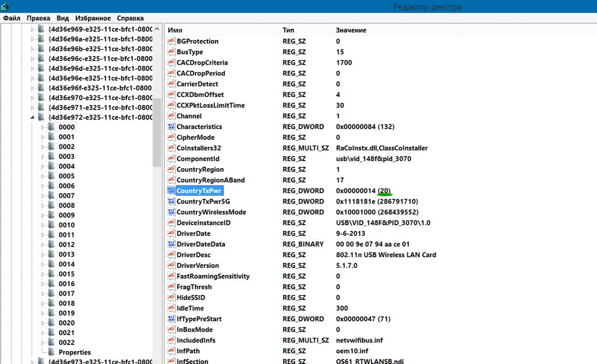Screen dimensions: 597x364
Task: Expand subkey 0022 in the tree
Action: point(43,343)
